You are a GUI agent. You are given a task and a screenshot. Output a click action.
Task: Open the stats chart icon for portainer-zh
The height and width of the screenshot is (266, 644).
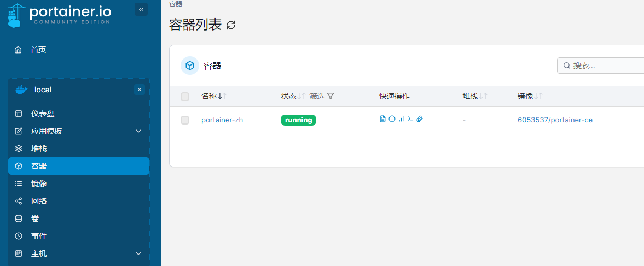pyautogui.click(x=401, y=119)
